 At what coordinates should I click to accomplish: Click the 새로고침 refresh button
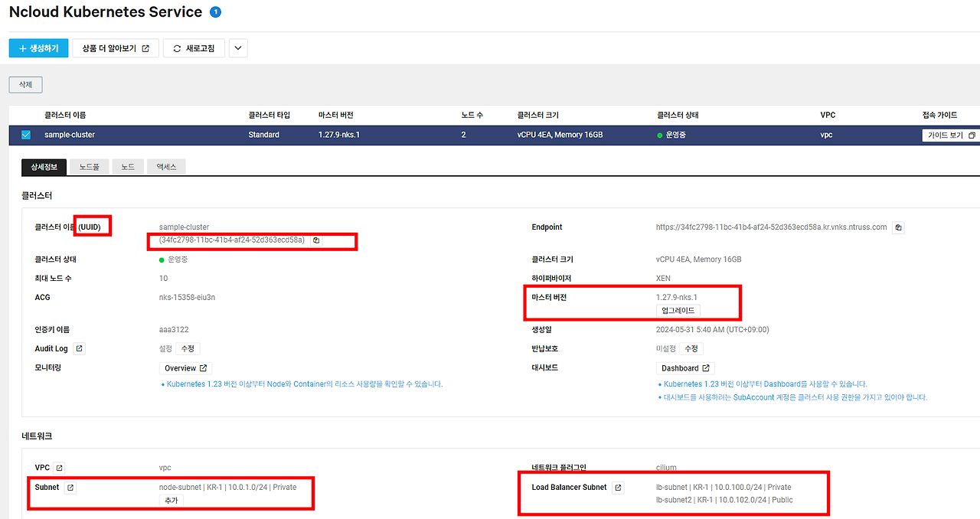[194, 48]
